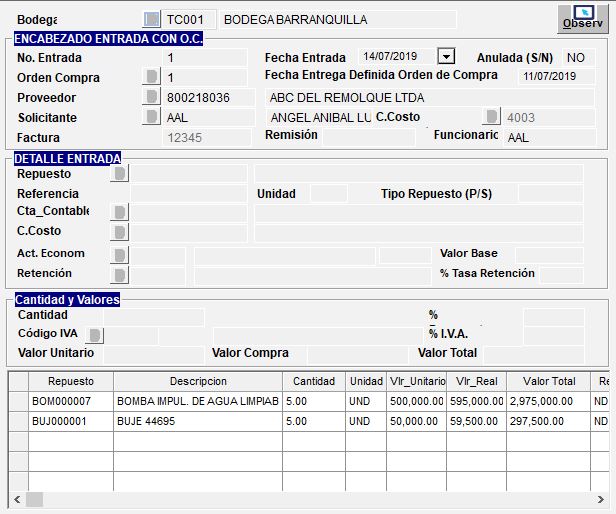Screen dimensions: 616x514
Task: Click the empty Remisión field
Action: (x=368, y=138)
